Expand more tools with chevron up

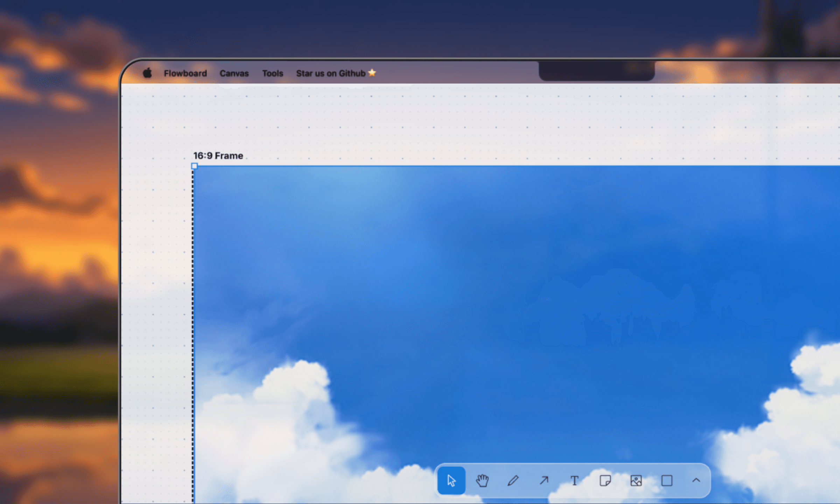[696, 481]
